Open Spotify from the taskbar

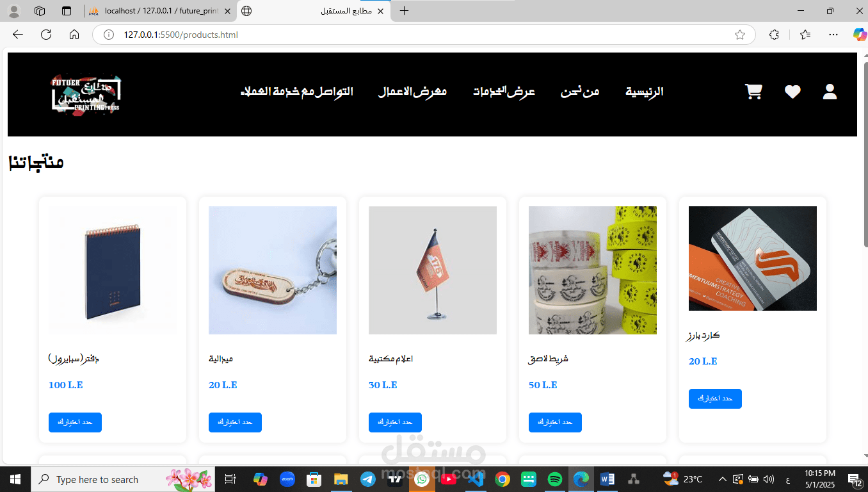coord(555,479)
